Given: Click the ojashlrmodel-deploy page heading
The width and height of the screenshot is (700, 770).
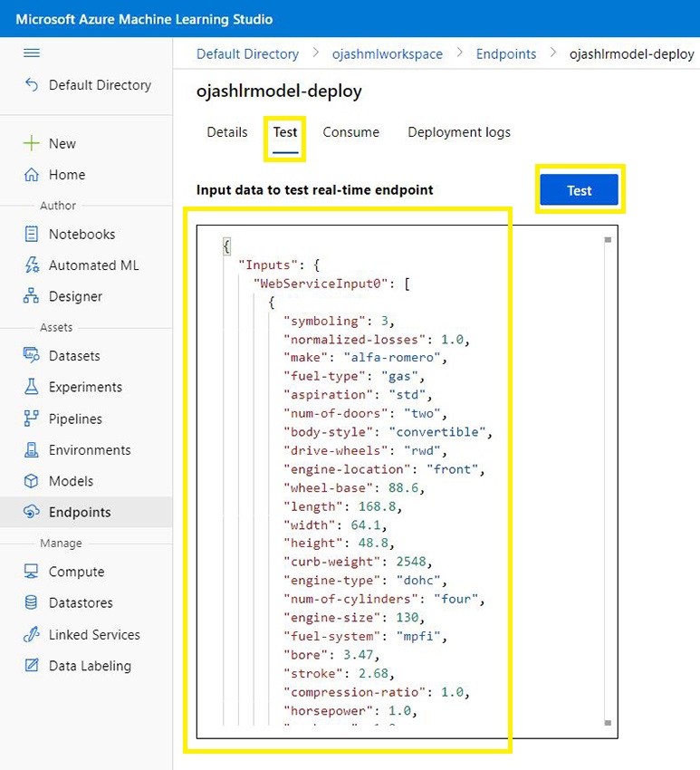Looking at the screenshot, I should pyautogui.click(x=279, y=91).
